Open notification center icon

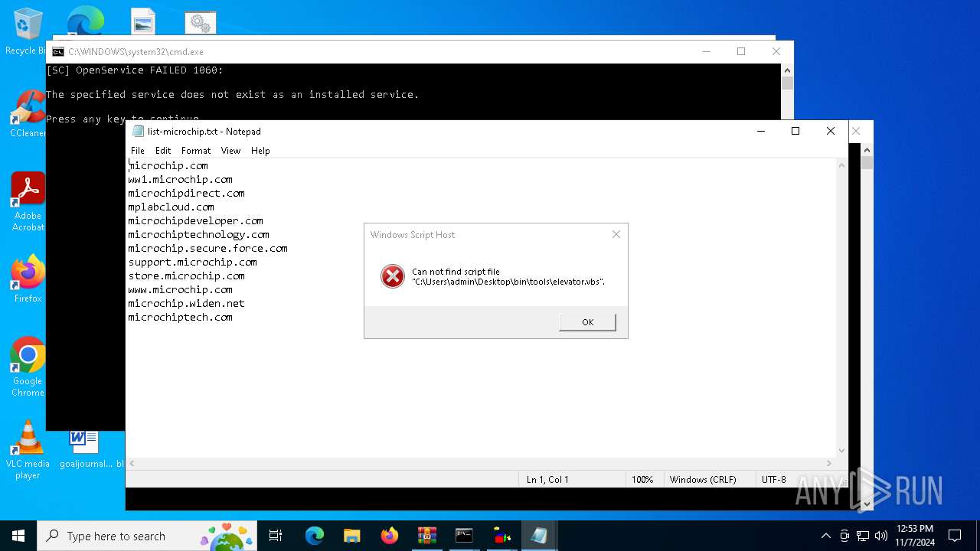coord(955,536)
